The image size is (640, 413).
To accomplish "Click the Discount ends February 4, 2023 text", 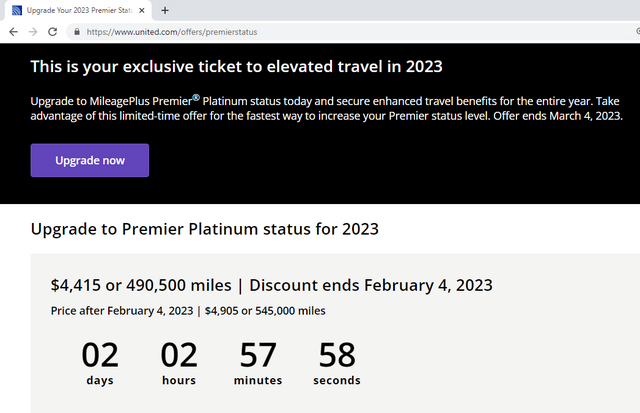I will click(x=371, y=285).
